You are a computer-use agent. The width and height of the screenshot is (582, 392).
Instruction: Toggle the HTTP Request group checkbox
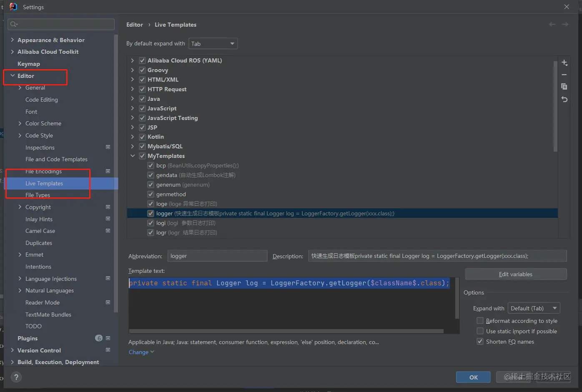(142, 89)
